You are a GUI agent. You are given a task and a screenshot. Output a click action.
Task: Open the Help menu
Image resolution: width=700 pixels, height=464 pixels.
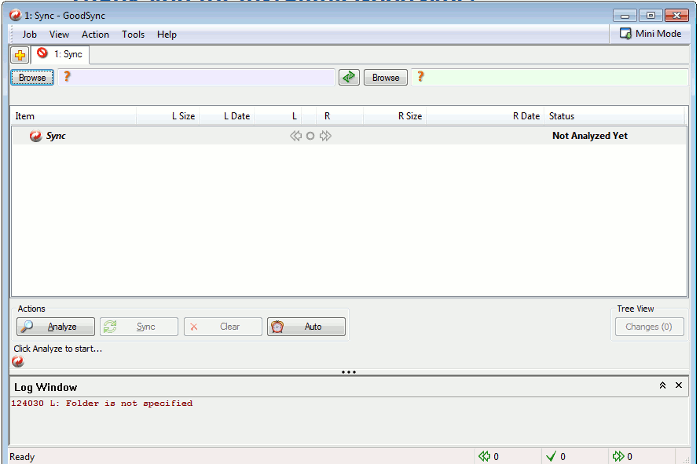(x=167, y=34)
